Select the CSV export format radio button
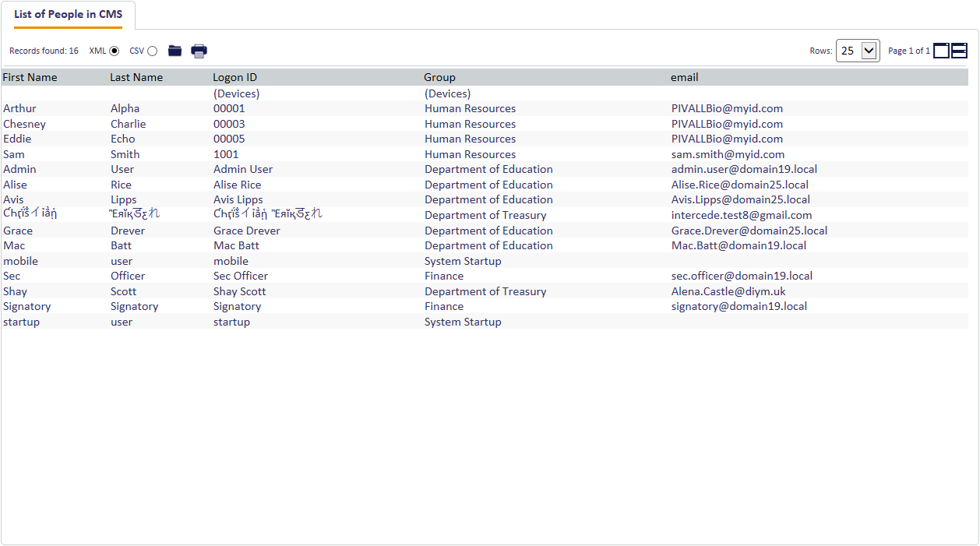Image resolution: width=980 pixels, height=546 pixels. pos(152,51)
